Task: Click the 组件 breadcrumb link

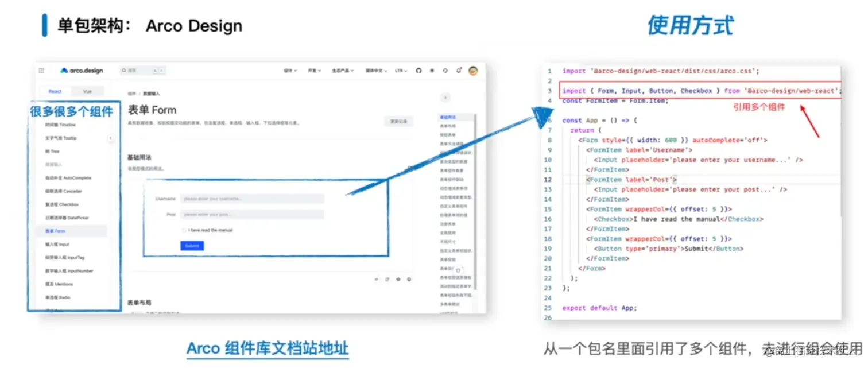Action: (x=131, y=94)
